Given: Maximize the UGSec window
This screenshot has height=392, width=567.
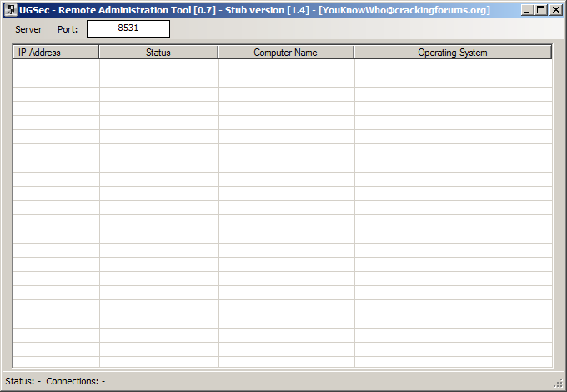Looking at the screenshot, I should [x=540, y=10].
